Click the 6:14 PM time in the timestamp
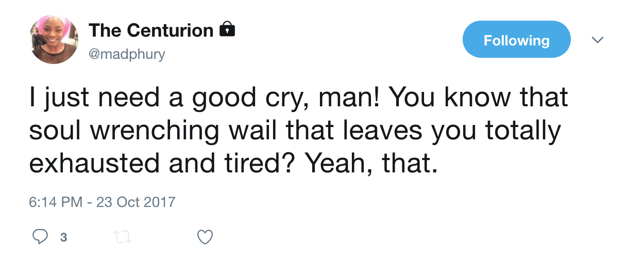 (x=56, y=202)
